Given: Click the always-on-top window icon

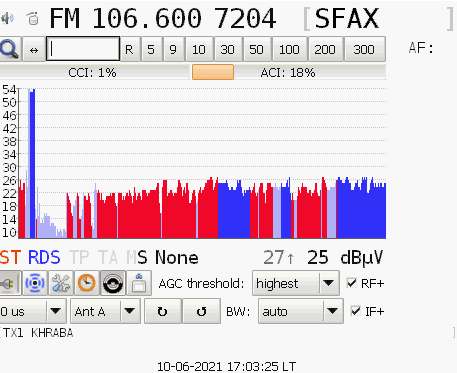Looking at the screenshot, I should [x=139, y=283].
